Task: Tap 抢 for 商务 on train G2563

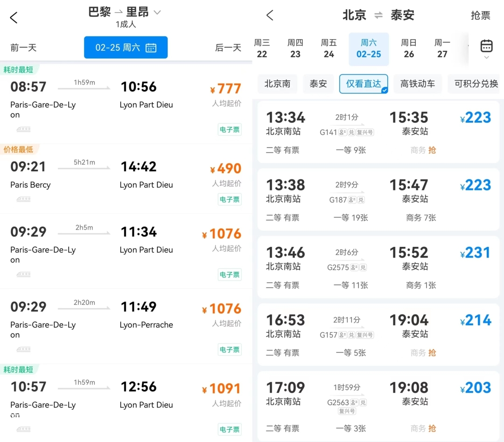Action: [x=432, y=428]
